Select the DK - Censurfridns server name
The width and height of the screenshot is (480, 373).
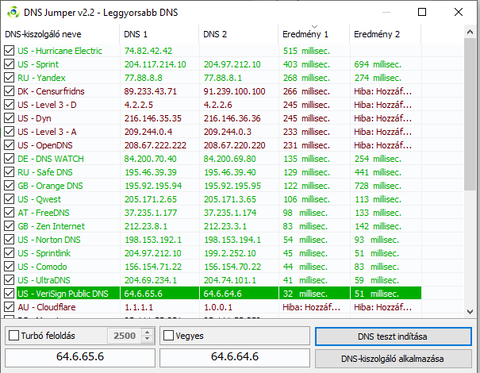(x=51, y=91)
